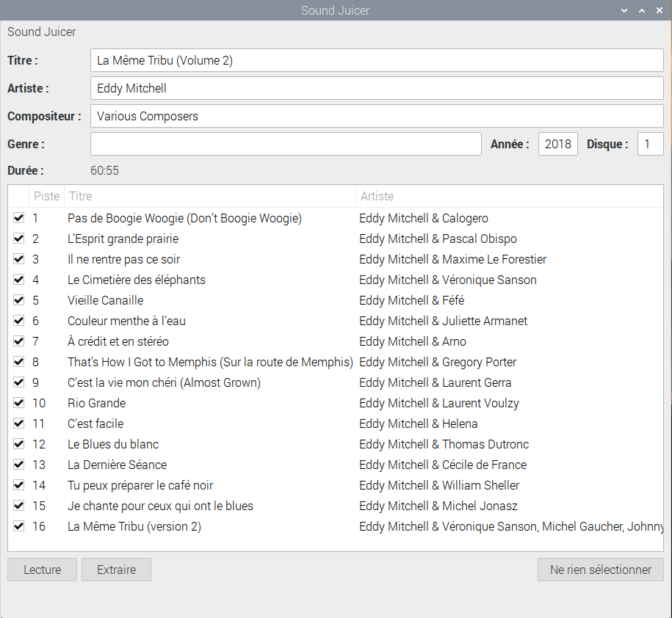
Task: Click artist Eddy Mitchell & Juliette Armanet
Action: (443, 321)
